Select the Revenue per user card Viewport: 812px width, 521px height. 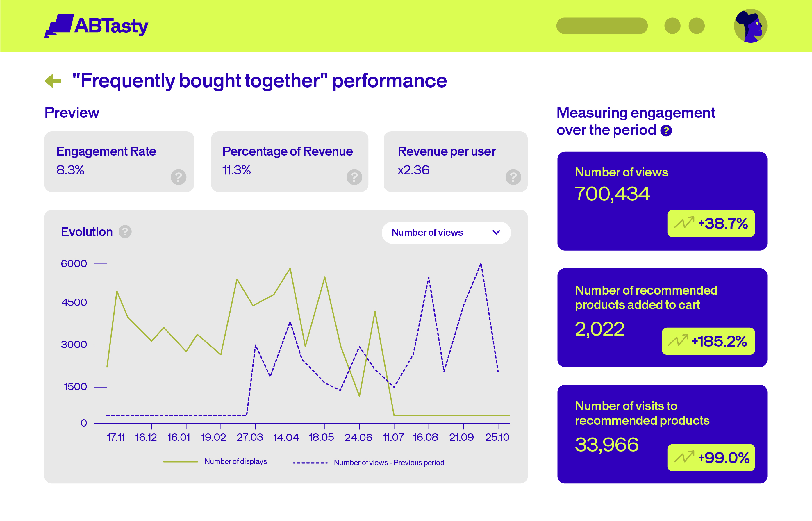pyautogui.click(x=455, y=161)
